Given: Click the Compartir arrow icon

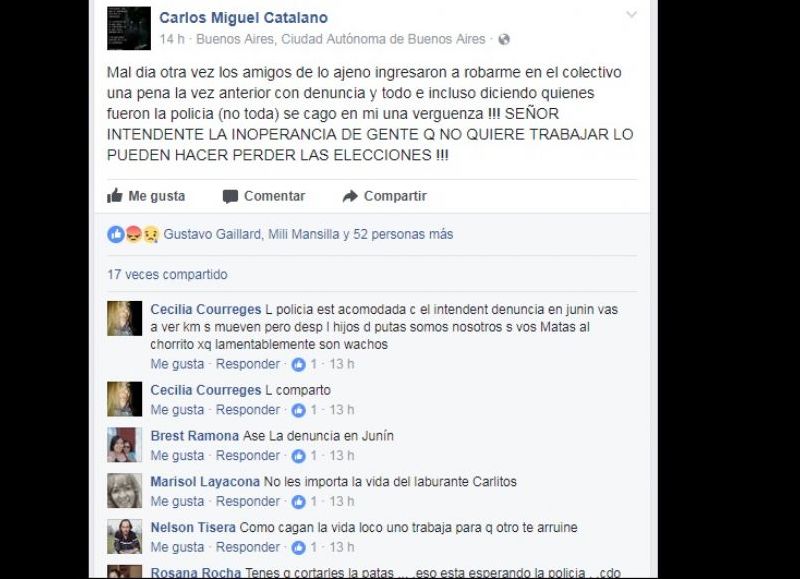Looking at the screenshot, I should tap(350, 196).
